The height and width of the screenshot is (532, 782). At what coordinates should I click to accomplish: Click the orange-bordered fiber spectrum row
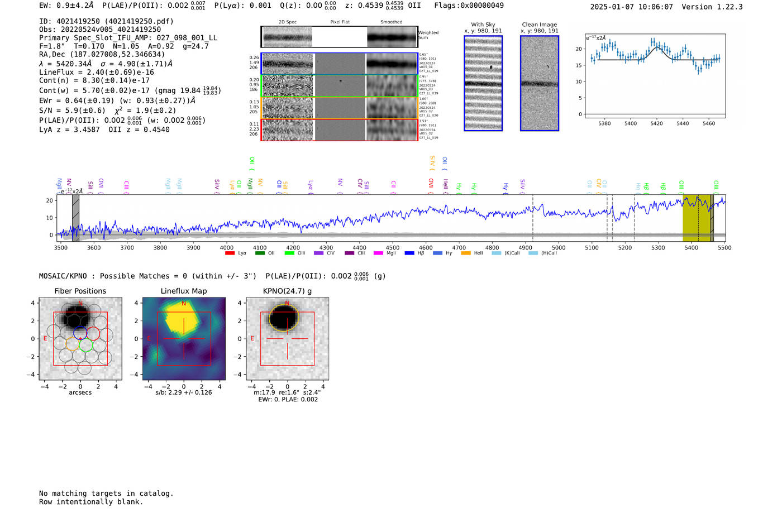tap(339, 108)
